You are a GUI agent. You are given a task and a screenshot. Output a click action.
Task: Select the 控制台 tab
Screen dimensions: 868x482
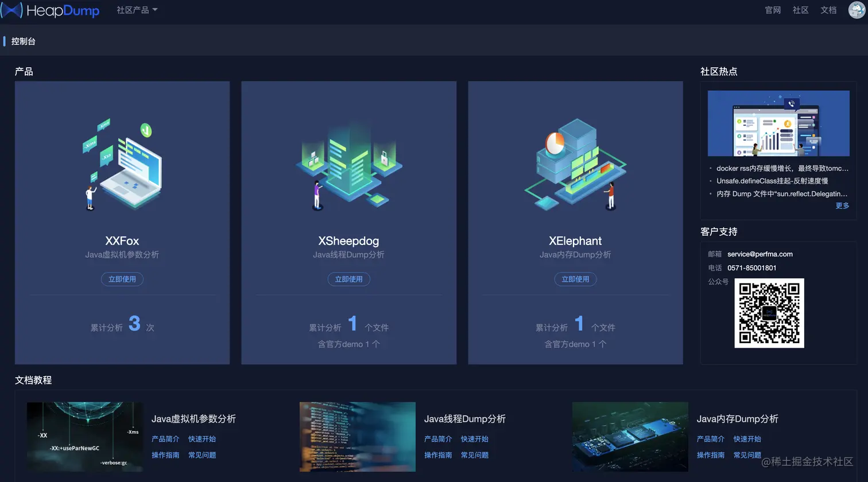tap(23, 41)
